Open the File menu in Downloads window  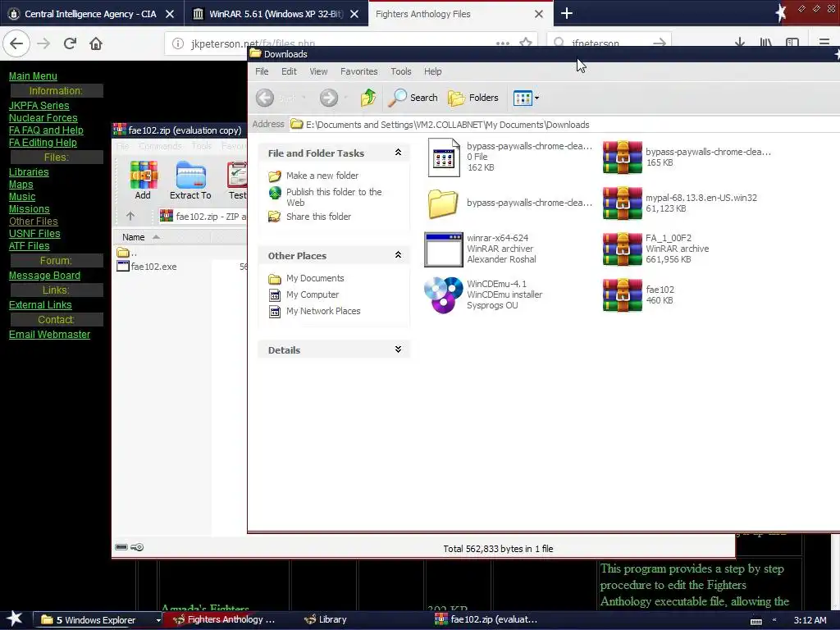[x=262, y=71]
